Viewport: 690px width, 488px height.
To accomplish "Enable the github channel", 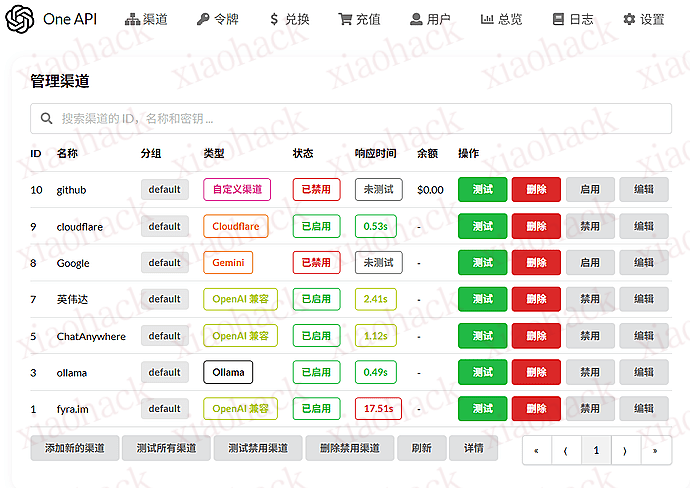I will click(590, 190).
